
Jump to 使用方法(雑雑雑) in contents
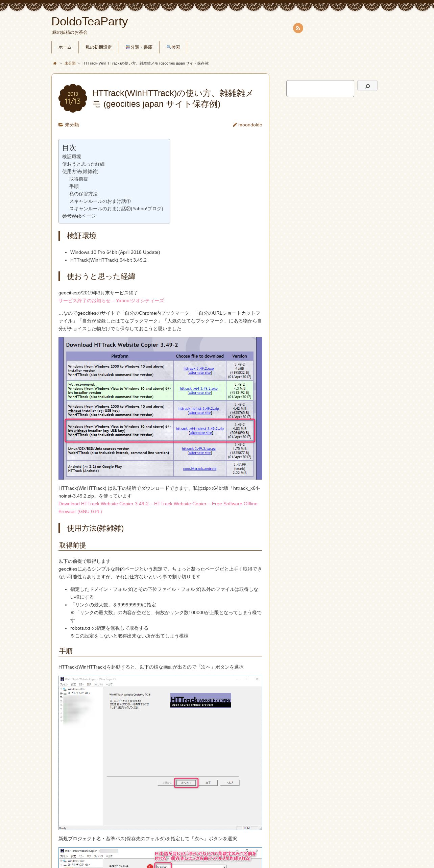80,171
